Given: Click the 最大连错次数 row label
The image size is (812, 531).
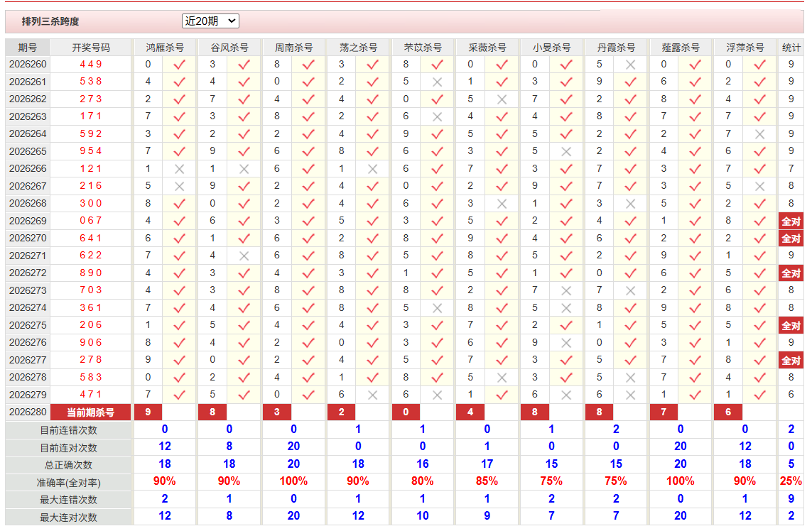Looking at the screenshot, I should click(x=68, y=500).
